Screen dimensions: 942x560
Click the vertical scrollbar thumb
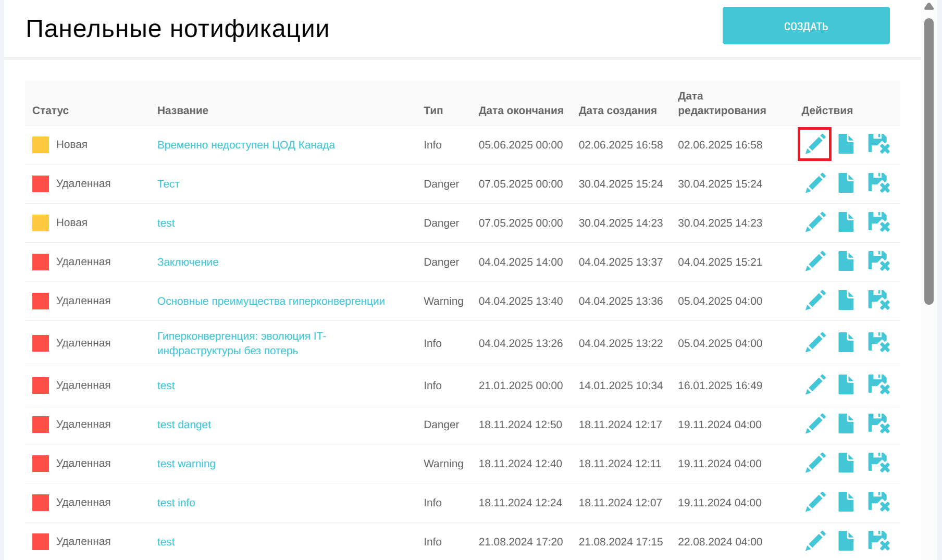pos(929,161)
